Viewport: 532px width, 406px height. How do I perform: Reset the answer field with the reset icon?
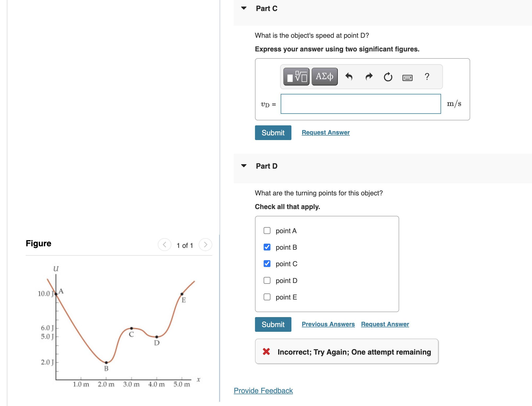(388, 76)
